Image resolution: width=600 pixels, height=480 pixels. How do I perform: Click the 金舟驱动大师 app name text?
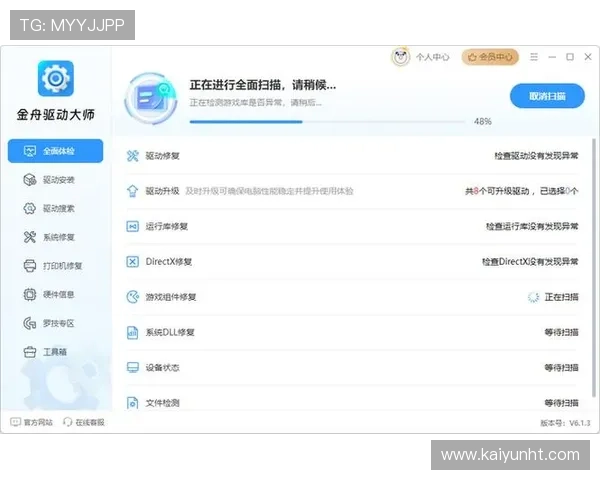pos(55,114)
